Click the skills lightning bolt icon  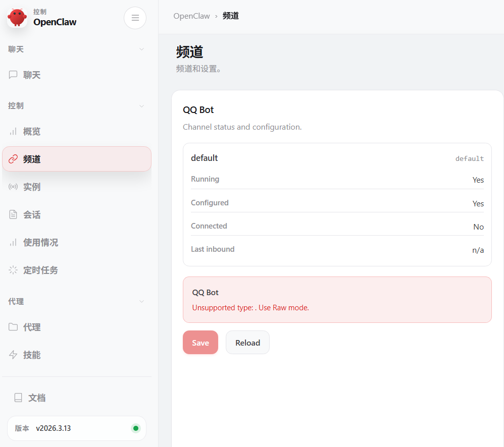click(13, 355)
